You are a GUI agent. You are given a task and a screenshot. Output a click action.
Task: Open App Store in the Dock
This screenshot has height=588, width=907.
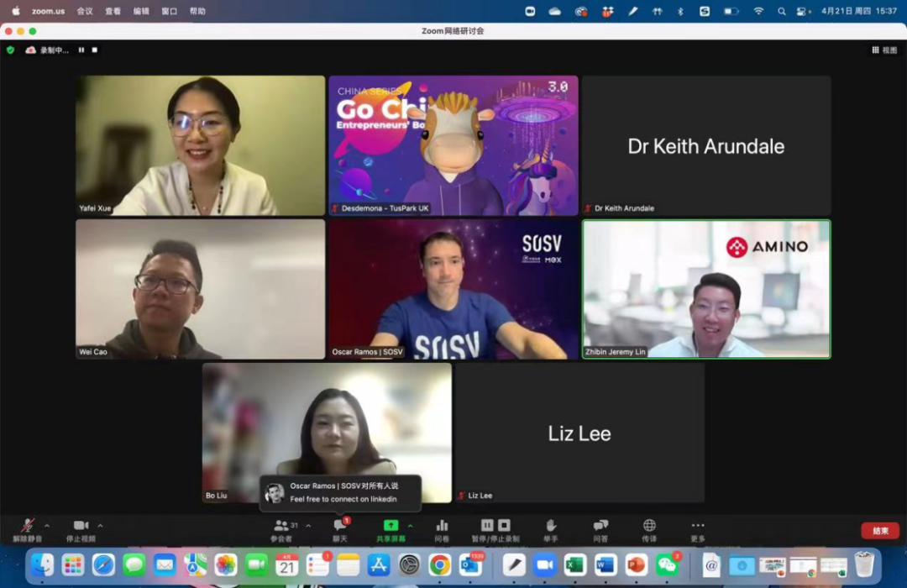[378, 564]
